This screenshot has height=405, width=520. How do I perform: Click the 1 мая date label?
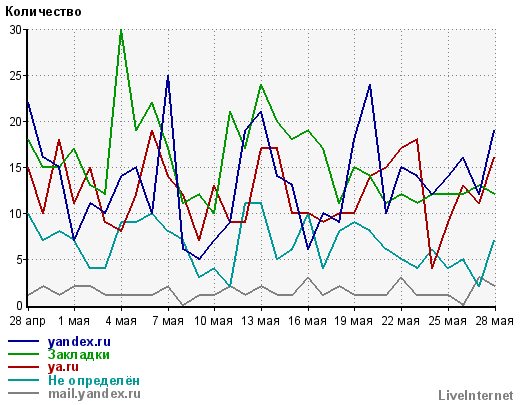coord(74,321)
